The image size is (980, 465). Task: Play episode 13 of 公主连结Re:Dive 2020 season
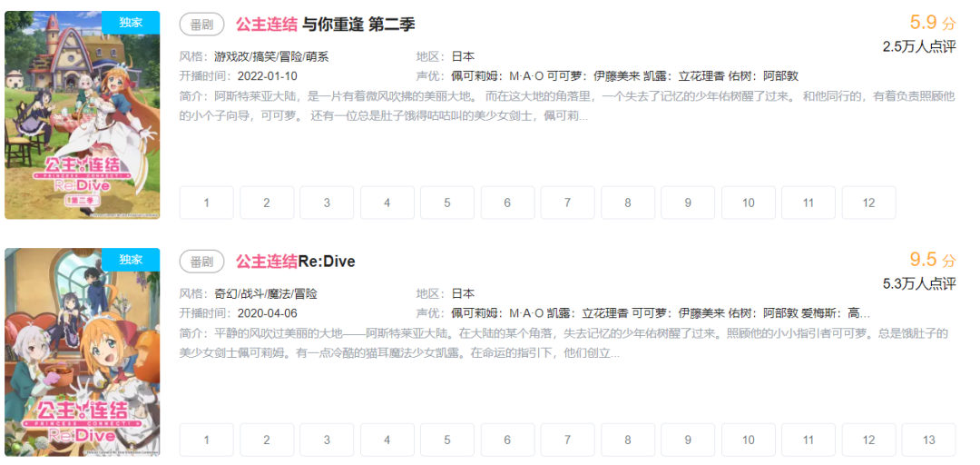929,440
